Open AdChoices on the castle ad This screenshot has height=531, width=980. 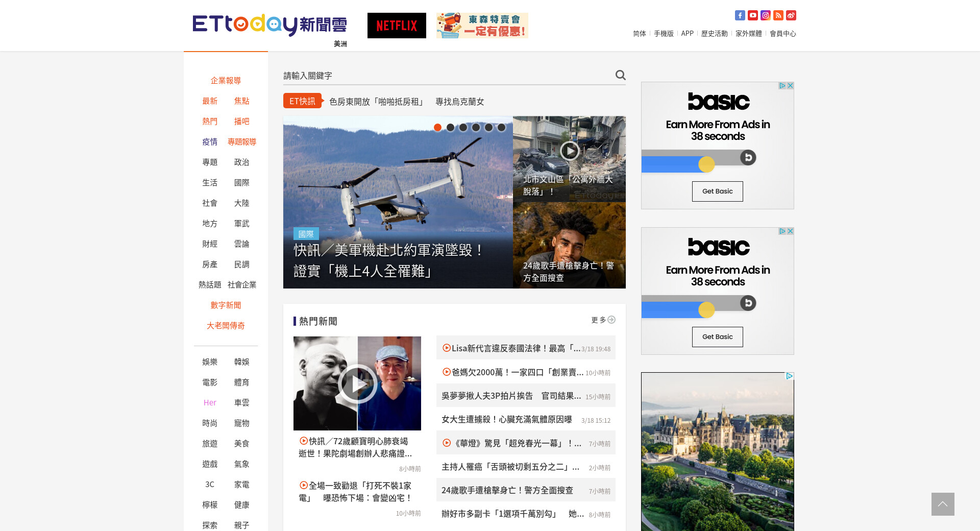pos(789,376)
